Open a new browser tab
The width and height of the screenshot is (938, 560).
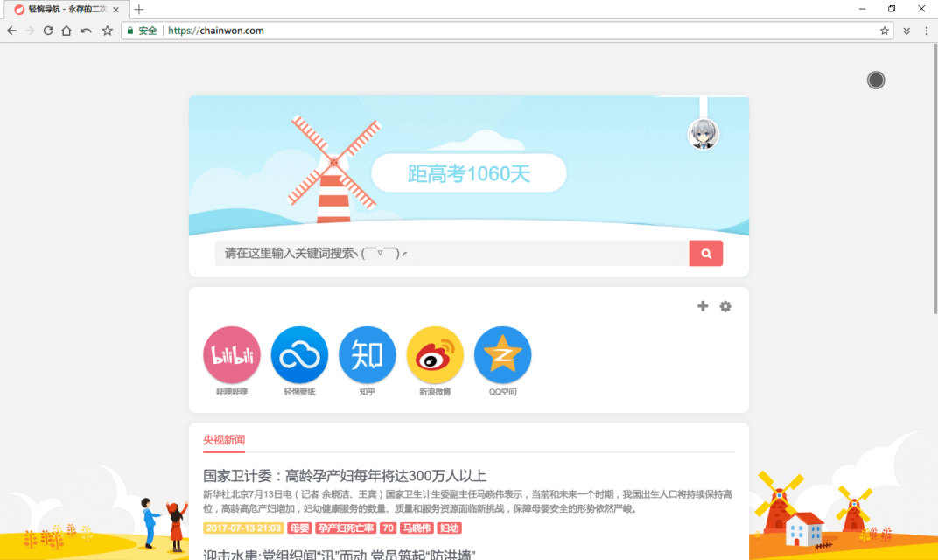(x=139, y=10)
